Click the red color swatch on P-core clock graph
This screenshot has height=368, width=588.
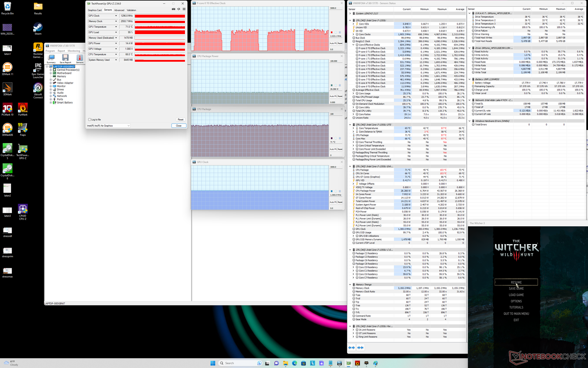pyautogui.click(x=332, y=32)
